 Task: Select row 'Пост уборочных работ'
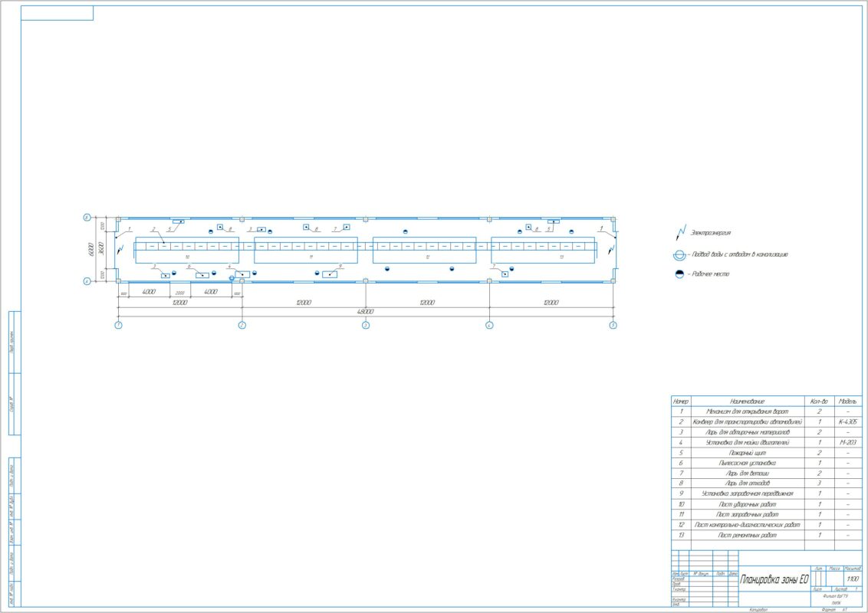[x=767, y=504]
